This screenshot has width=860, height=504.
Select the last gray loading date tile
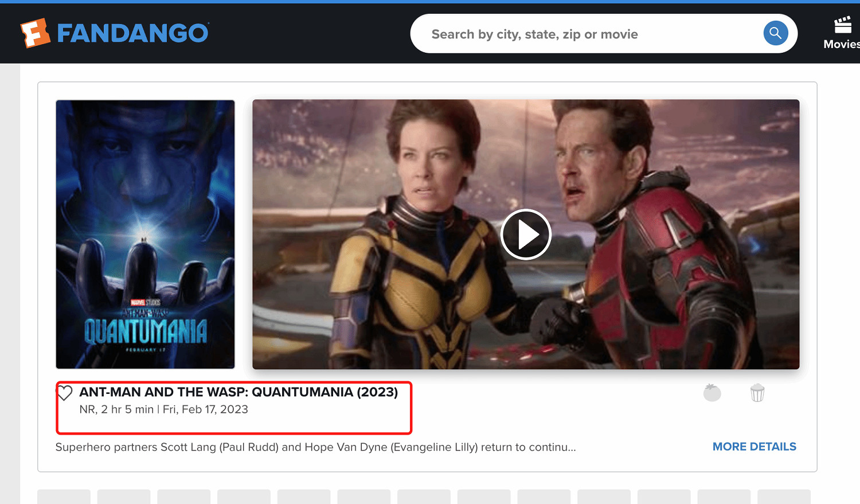784,497
